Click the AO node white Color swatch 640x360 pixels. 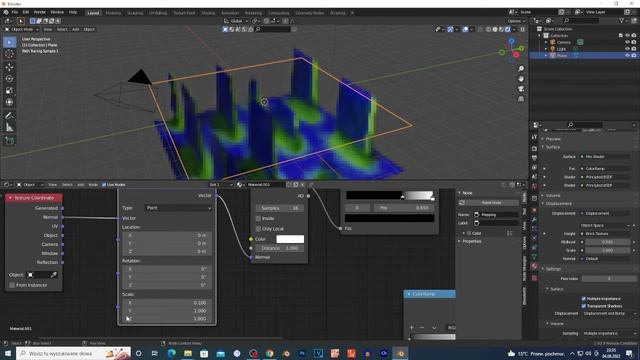click(x=290, y=239)
